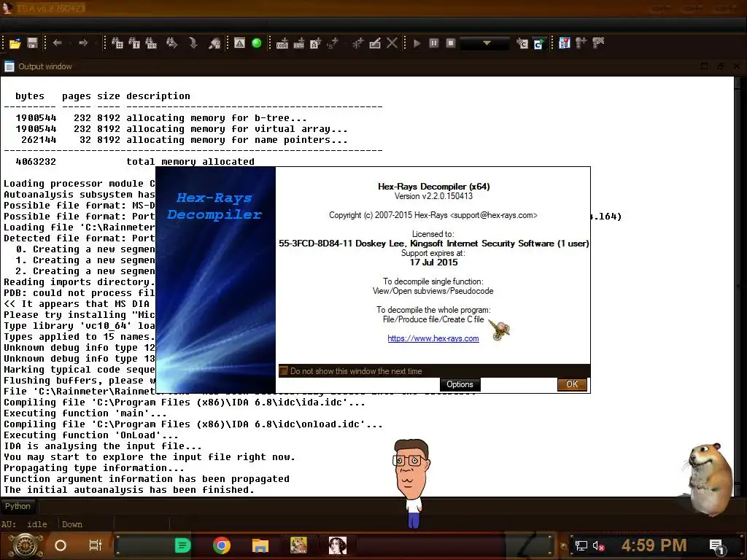Click the faded figure with plus toolbar icon
Screen dimensions: 747x560
(581, 43)
